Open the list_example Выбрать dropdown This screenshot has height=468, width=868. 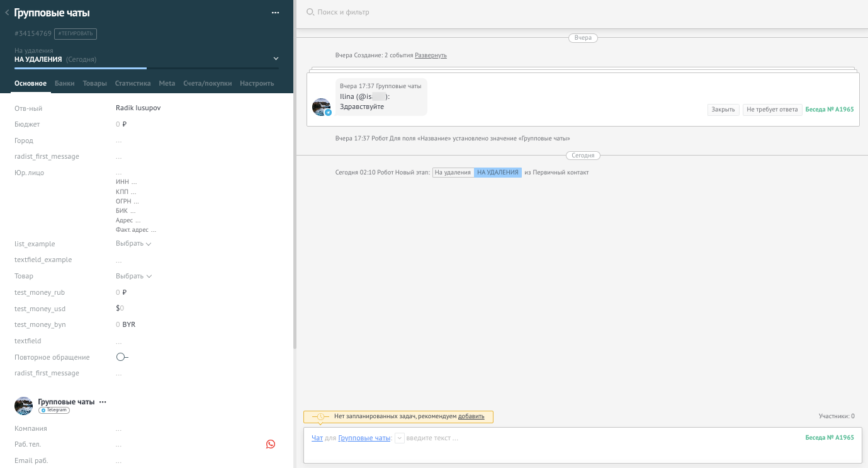click(x=133, y=244)
